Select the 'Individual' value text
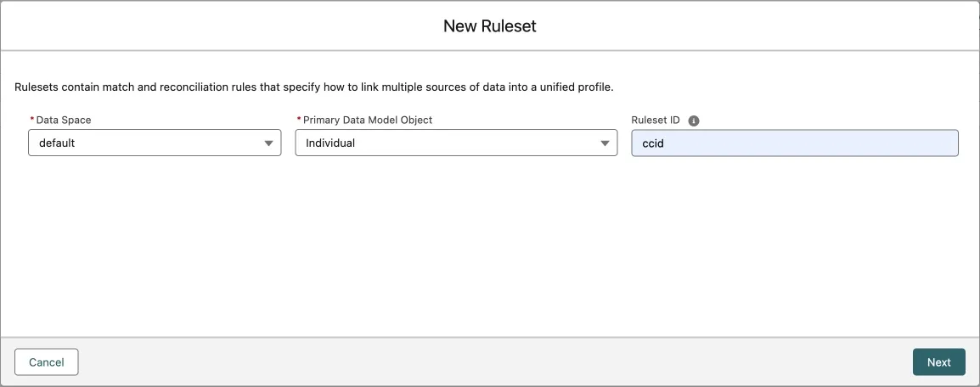This screenshot has width=980, height=387. point(330,143)
